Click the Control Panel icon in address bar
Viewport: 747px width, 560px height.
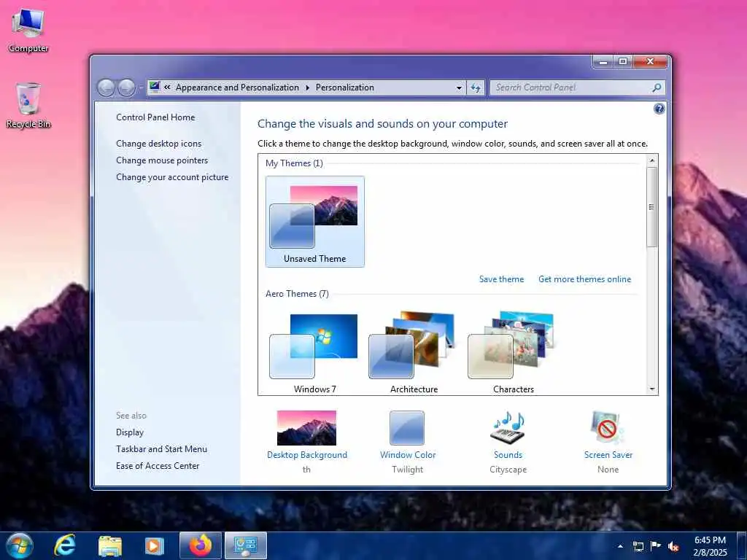(155, 87)
